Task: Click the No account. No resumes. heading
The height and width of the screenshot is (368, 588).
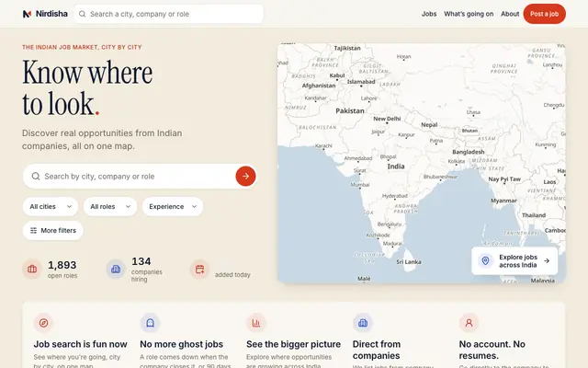Action: [x=492, y=350]
